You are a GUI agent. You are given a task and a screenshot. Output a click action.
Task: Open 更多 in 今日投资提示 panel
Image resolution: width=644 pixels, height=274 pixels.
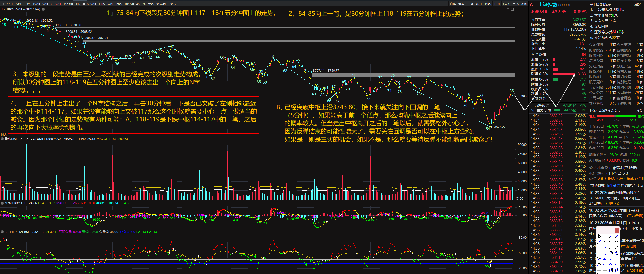[x=639, y=4]
